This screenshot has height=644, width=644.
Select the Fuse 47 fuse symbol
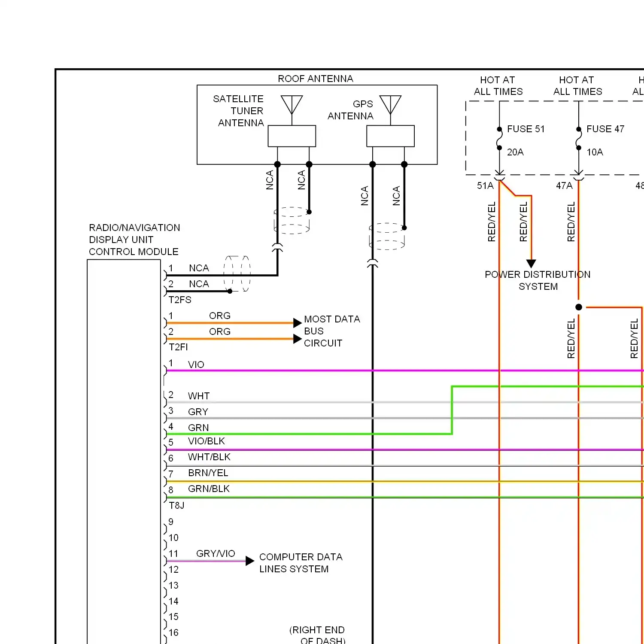pyautogui.click(x=579, y=139)
